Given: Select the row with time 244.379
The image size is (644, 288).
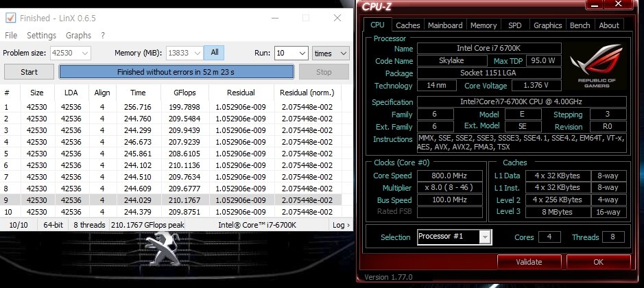Looking at the screenshot, I should pyautogui.click(x=171, y=212).
